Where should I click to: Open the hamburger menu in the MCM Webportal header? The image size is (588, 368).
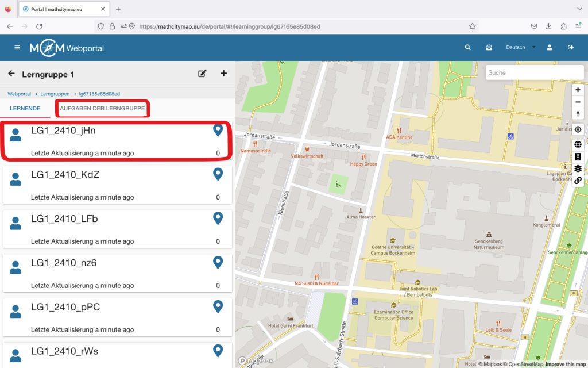coord(17,48)
